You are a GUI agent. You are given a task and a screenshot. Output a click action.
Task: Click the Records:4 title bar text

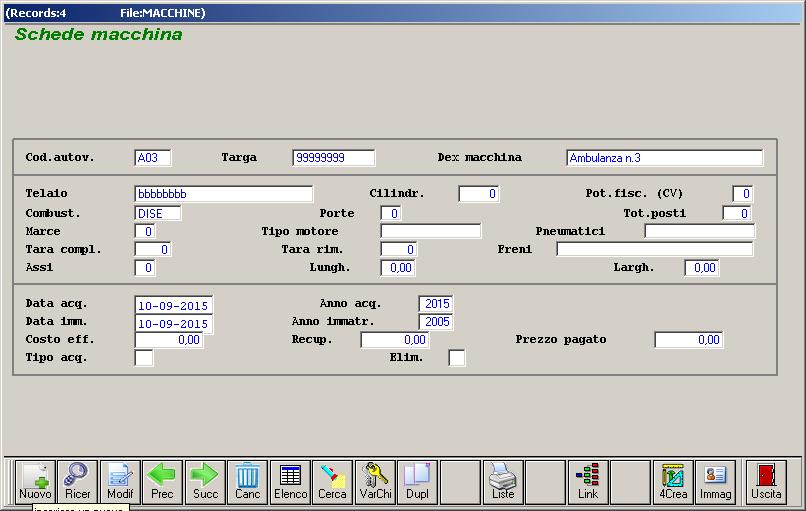tap(35, 13)
